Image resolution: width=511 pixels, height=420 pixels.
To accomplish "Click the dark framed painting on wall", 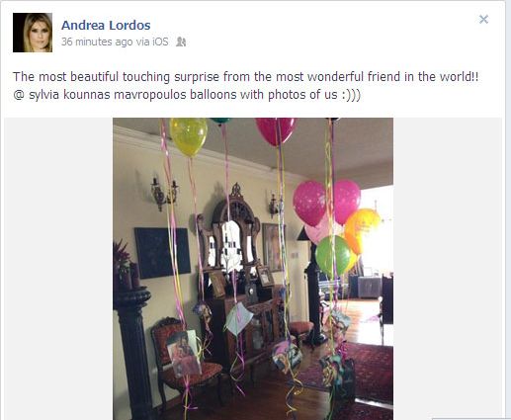I will [x=162, y=253].
